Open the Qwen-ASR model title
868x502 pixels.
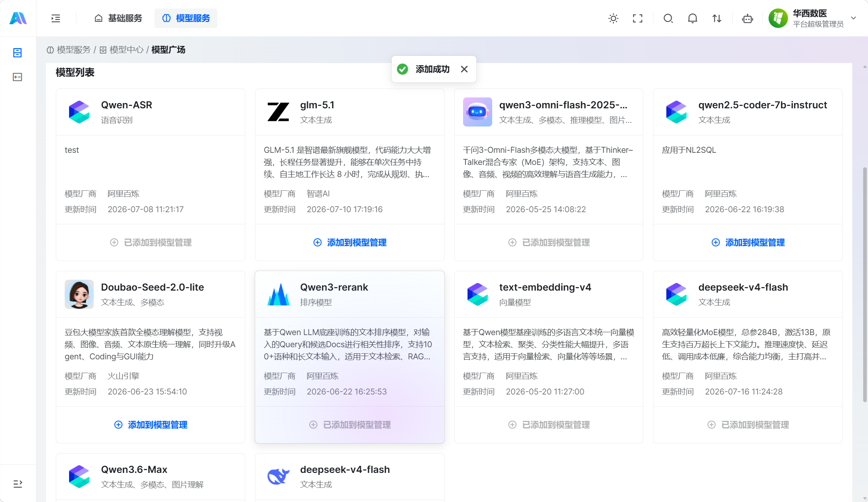point(126,105)
